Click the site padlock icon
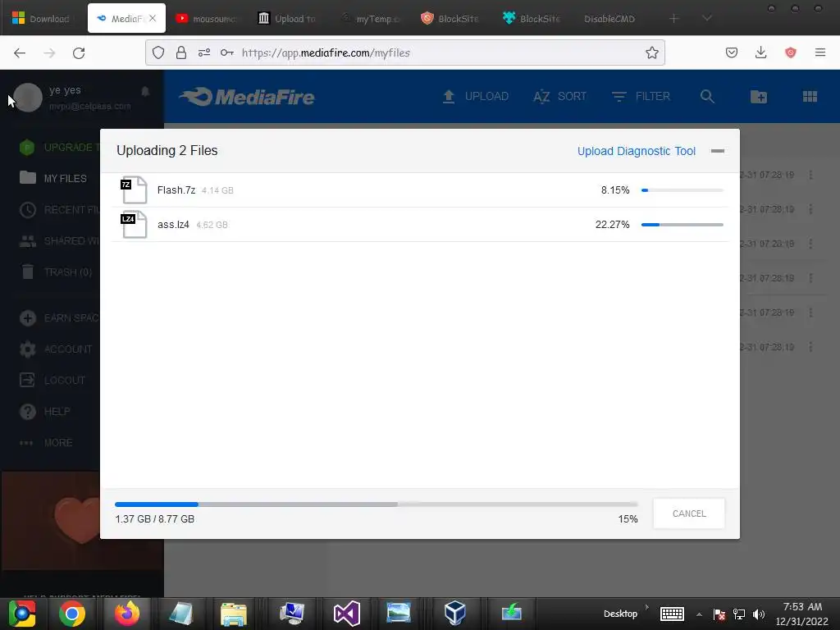The image size is (840, 630). tap(181, 52)
